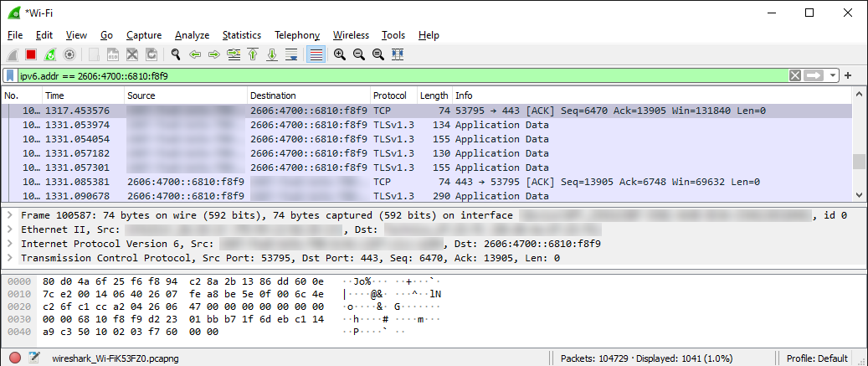The width and height of the screenshot is (868, 366).
Task: Select the 290-byte Application Data packet
Action: point(428,195)
